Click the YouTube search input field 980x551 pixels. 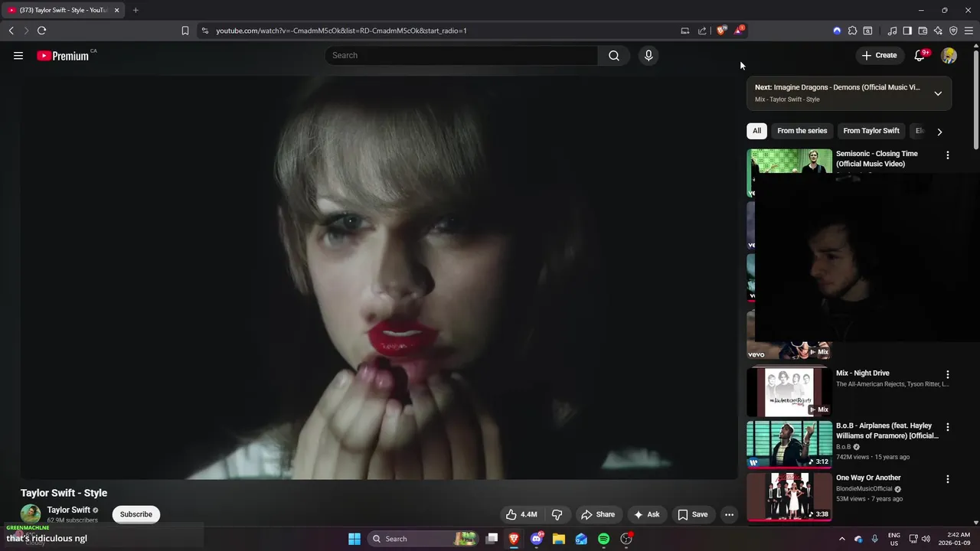point(462,55)
